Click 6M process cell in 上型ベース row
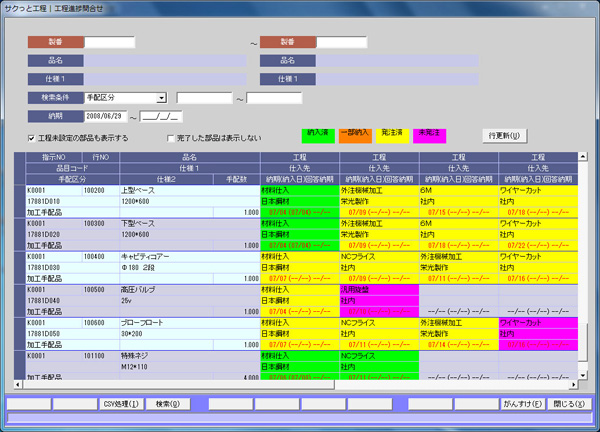 tap(459, 191)
